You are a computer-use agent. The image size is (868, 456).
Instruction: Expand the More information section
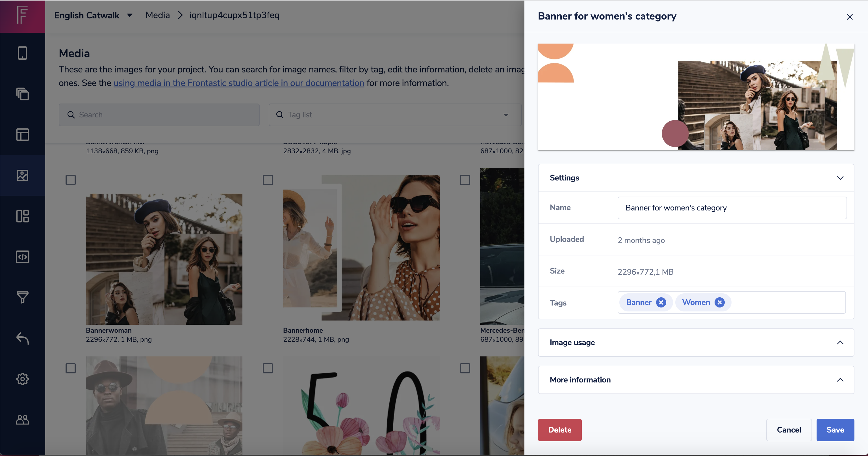pyautogui.click(x=840, y=380)
